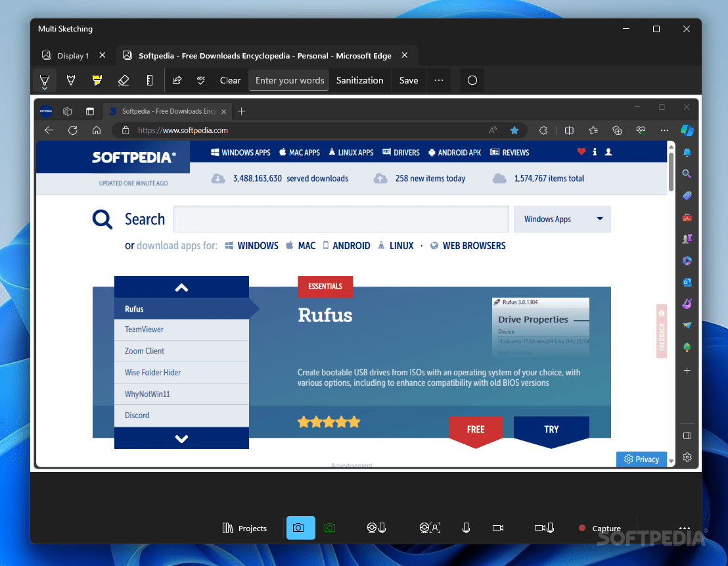Click the abc text recognition icon

[201, 80]
